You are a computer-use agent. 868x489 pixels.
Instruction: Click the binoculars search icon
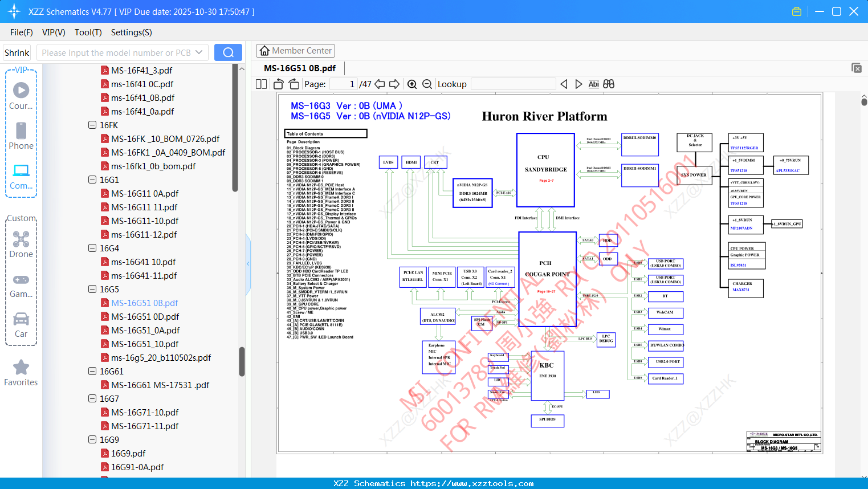click(609, 84)
